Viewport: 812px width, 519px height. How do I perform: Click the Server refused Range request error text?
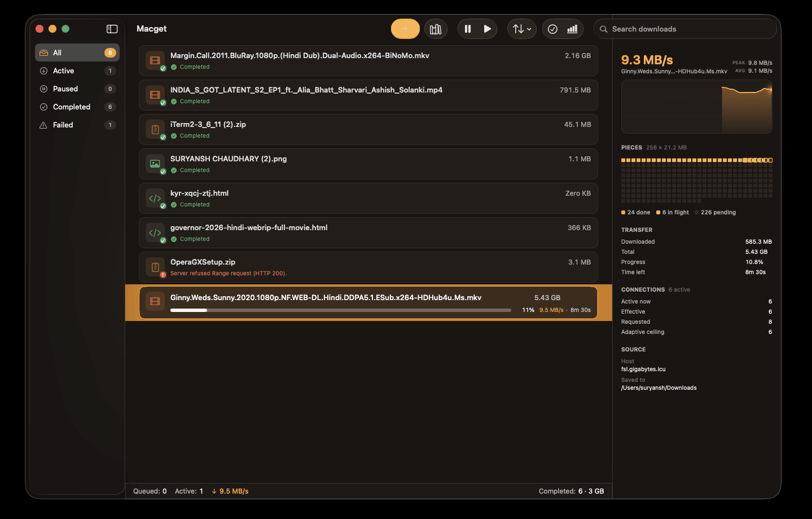[x=229, y=273]
